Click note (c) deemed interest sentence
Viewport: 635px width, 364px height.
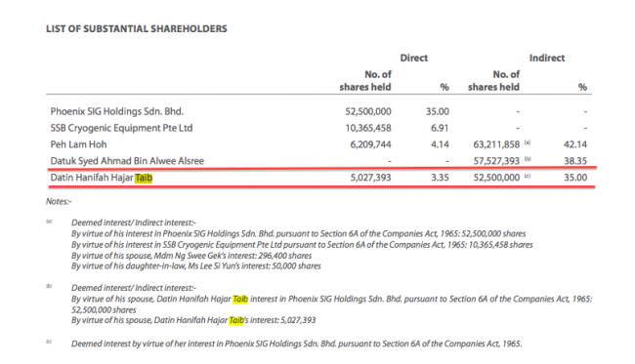(x=296, y=344)
